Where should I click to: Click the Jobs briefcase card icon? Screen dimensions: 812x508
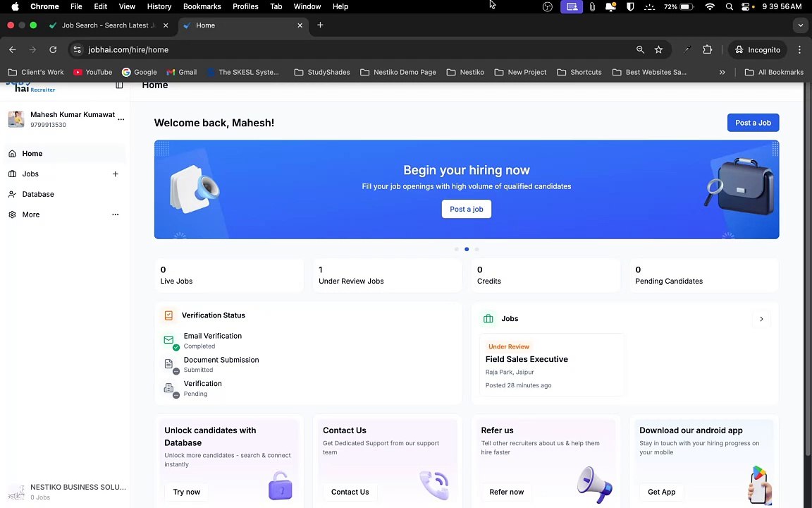pyautogui.click(x=488, y=319)
